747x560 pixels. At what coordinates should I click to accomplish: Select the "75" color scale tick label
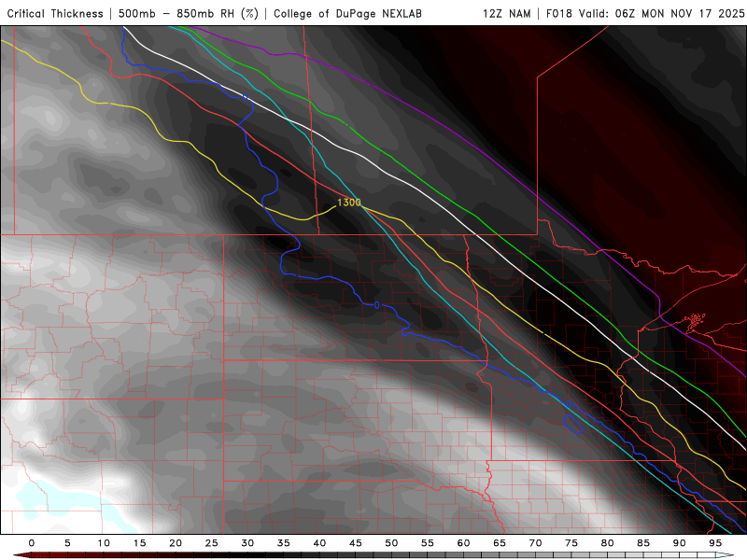(x=571, y=543)
